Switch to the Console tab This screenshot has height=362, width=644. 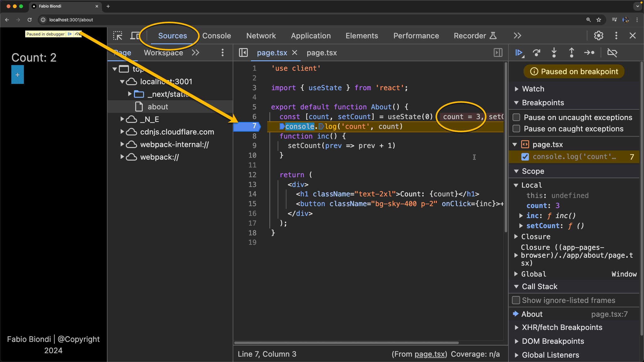(x=217, y=36)
